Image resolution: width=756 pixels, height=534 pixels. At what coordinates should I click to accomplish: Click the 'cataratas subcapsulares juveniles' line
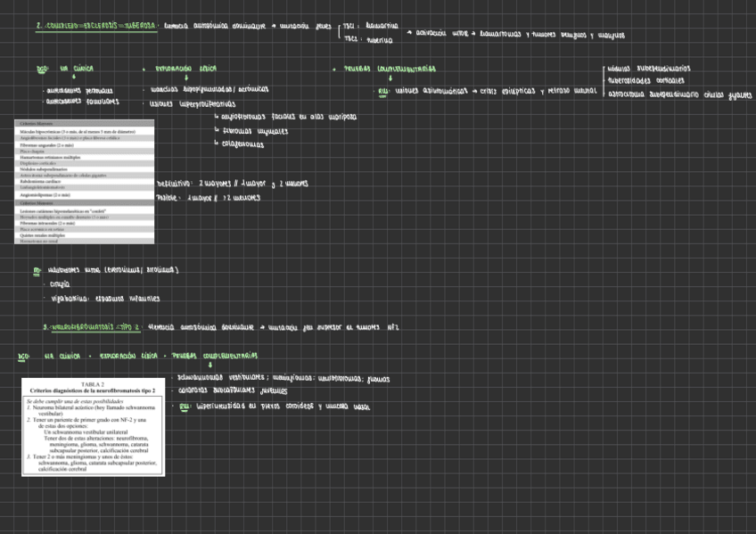click(x=231, y=390)
